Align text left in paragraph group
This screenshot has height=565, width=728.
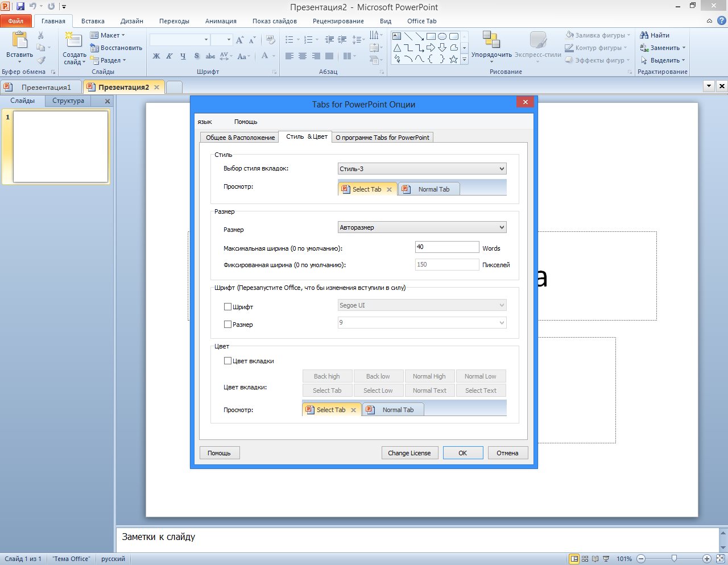(x=289, y=56)
